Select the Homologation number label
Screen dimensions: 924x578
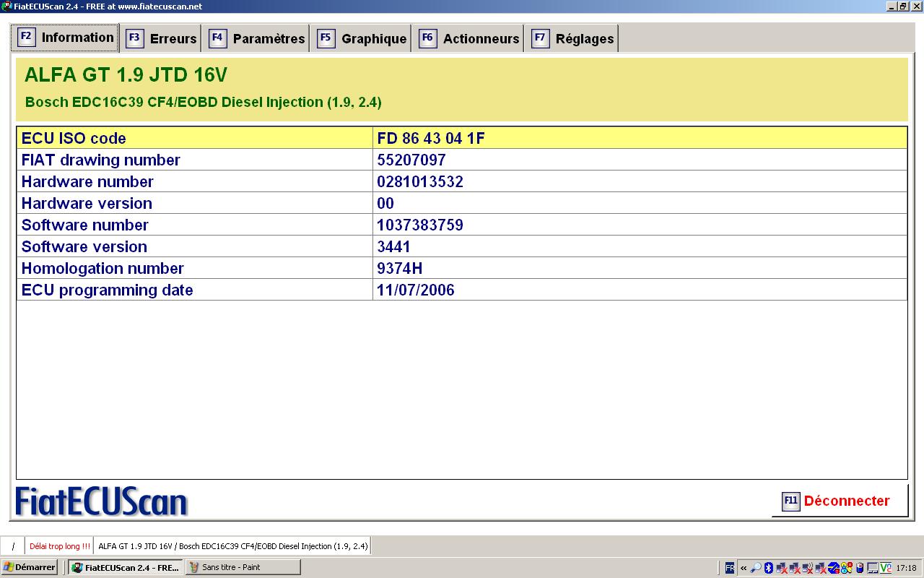pyautogui.click(x=103, y=268)
